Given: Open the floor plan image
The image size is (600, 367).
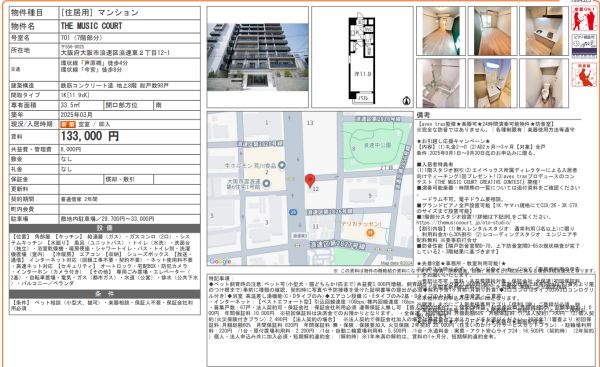Looking at the screenshot, I should pos(362,57).
